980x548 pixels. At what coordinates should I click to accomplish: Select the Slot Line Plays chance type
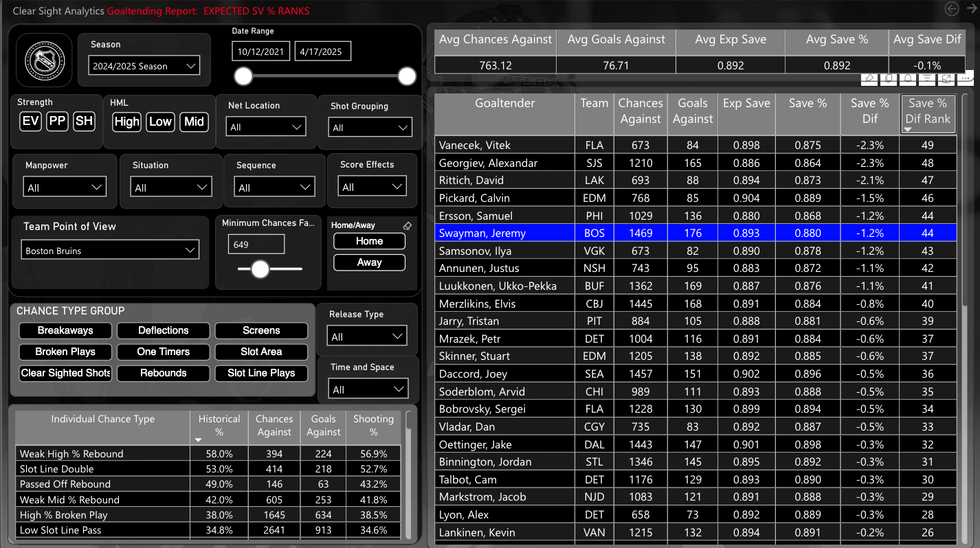point(261,373)
